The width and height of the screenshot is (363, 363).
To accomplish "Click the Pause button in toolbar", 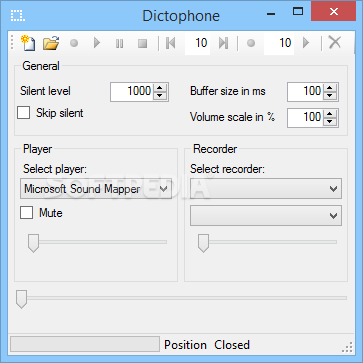I will pyautogui.click(x=119, y=43).
